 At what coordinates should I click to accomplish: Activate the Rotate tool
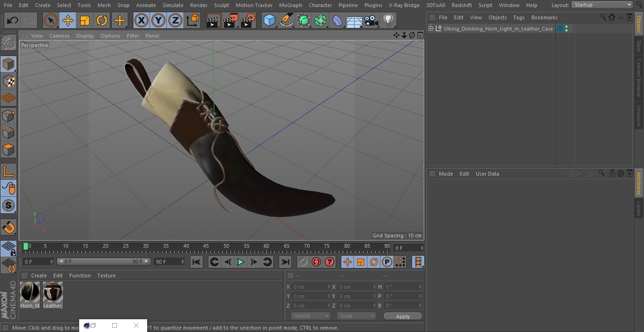102,20
